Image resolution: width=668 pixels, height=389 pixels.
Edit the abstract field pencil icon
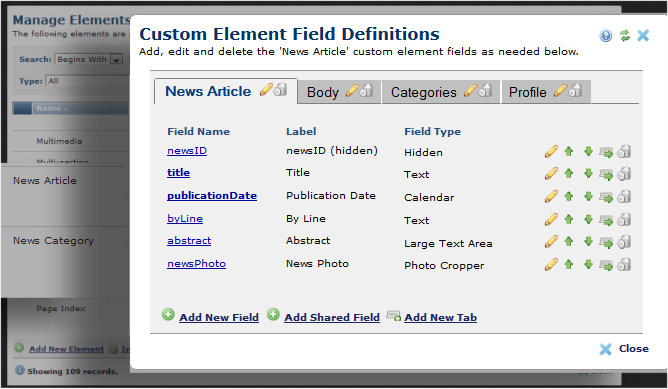(x=551, y=242)
